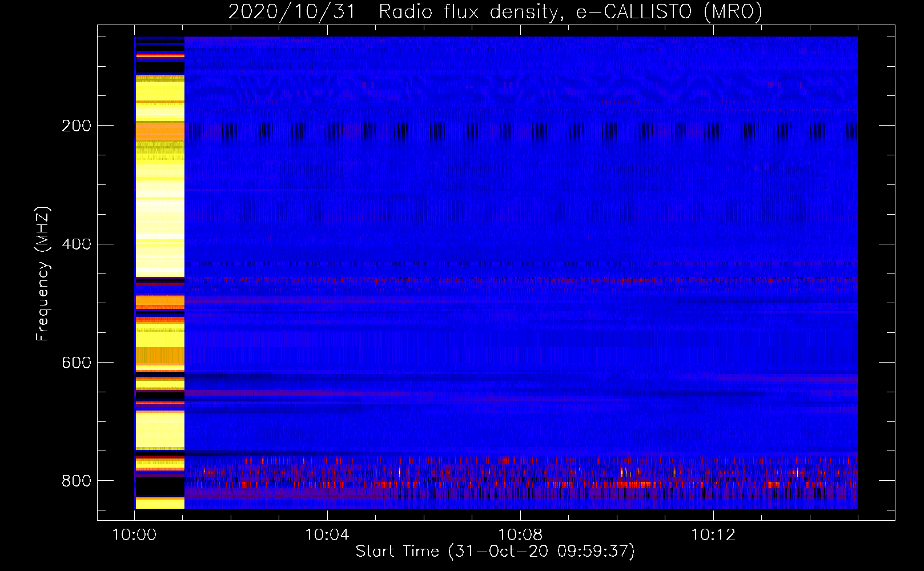Image resolution: width=924 pixels, height=571 pixels.
Task: Click the bright yellow column at spectrogram start
Action: coord(160,272)
